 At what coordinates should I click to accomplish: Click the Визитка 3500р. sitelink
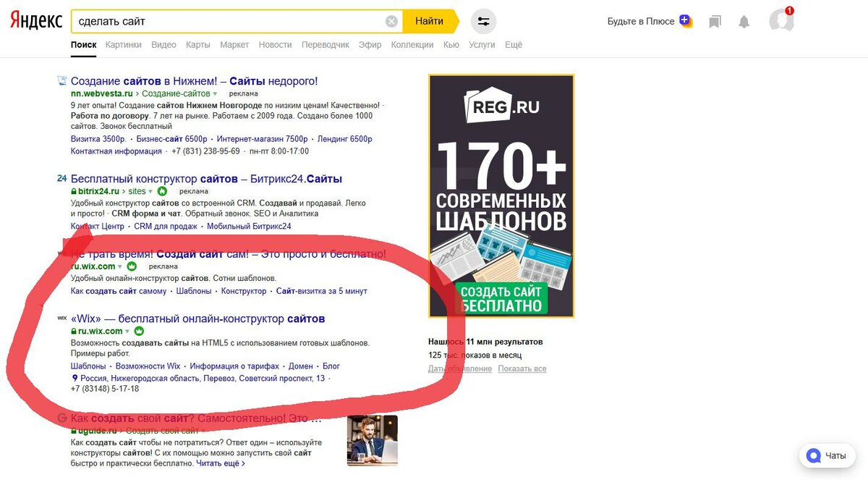tap(98, 139)
